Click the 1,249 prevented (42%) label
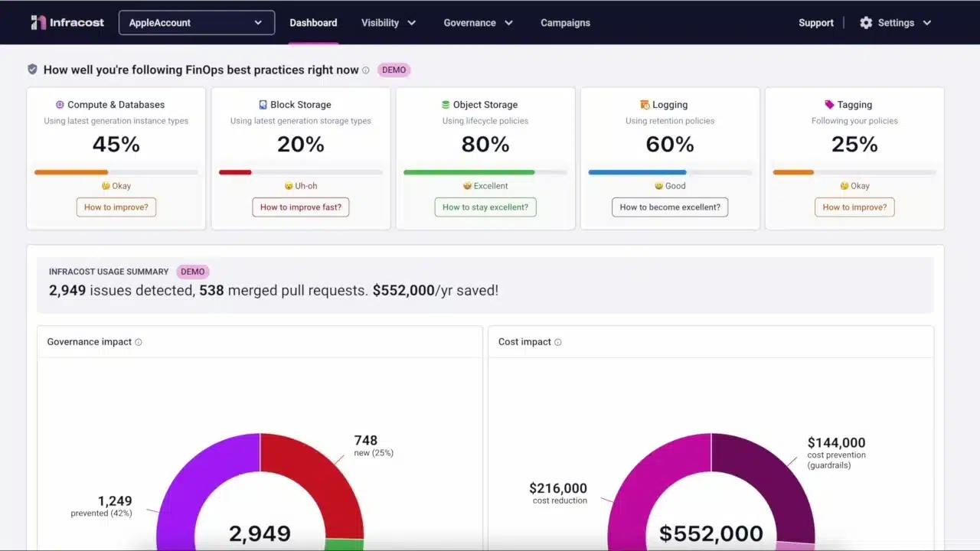This screenshot has height=551, width=980. pos(101,507)
